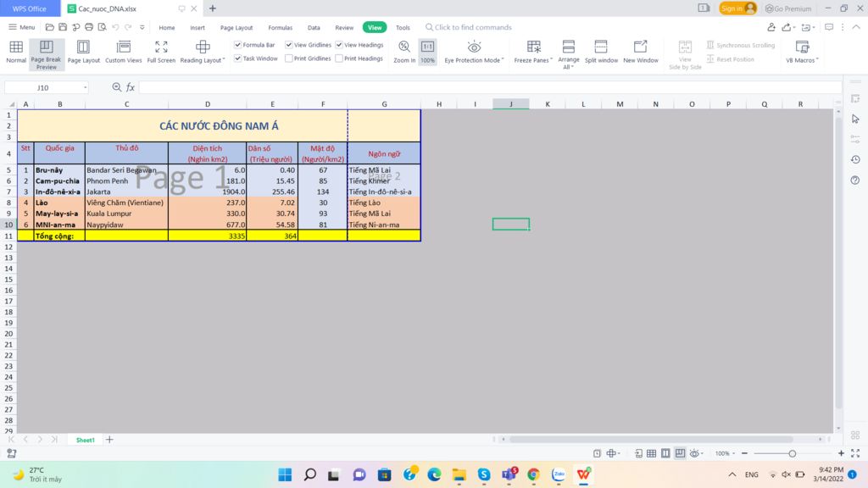The width and height of the screenshot is (868, 488).
Task: Open the Zoom In dialog
Action: coord(404,53)
